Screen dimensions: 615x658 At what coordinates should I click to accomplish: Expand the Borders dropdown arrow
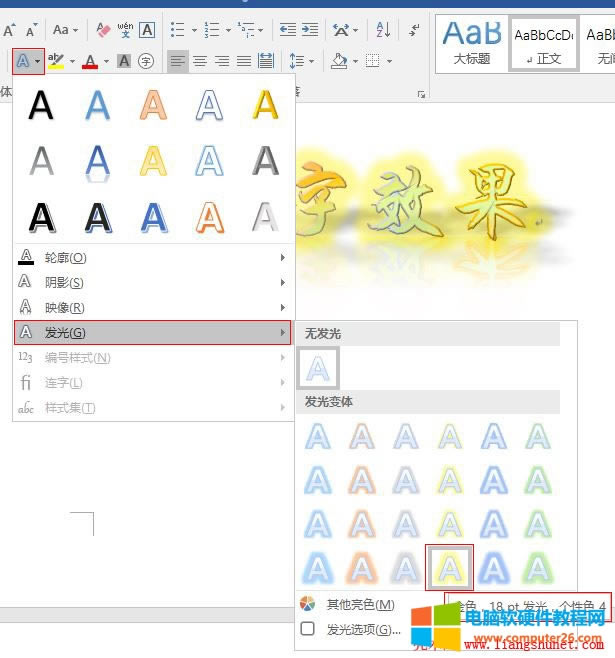tap(389, 62)
